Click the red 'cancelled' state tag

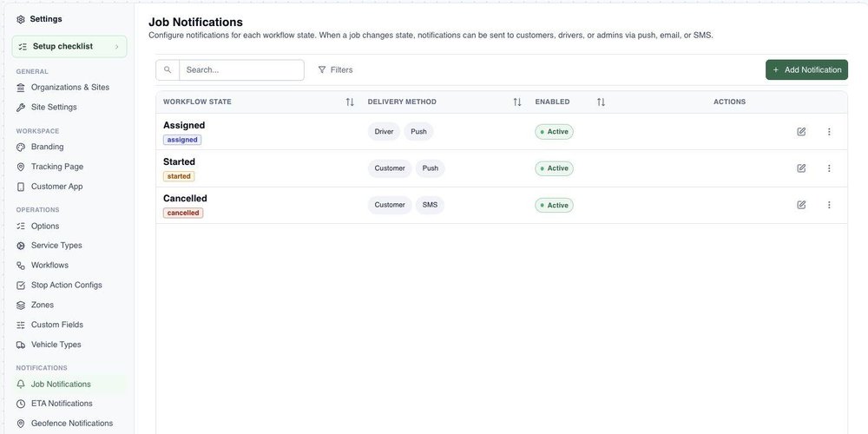pos(183,214)
